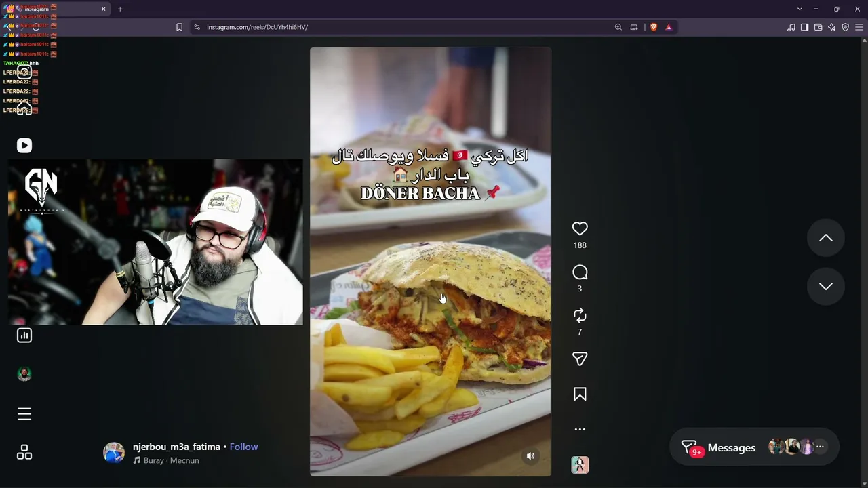Viewport: 868px width, 488px height.
Task: Open the Brave VPN shield icon
Action: [846, 27]
